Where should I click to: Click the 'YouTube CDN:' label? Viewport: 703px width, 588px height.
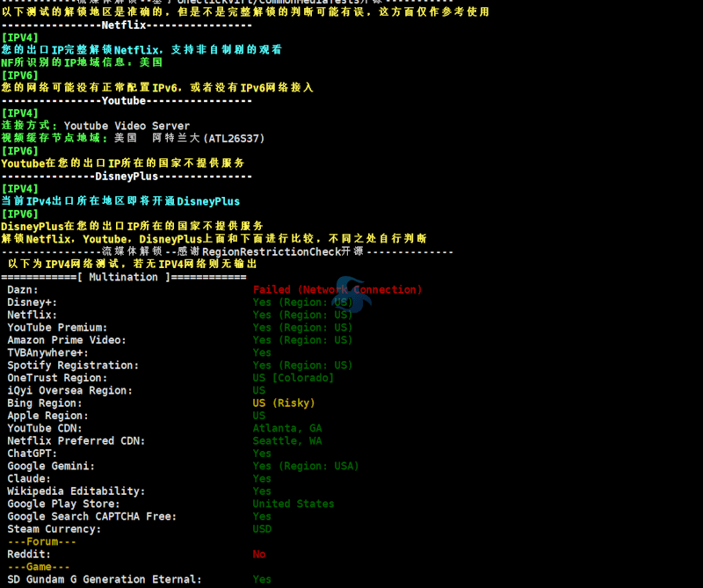coord(45,428)
